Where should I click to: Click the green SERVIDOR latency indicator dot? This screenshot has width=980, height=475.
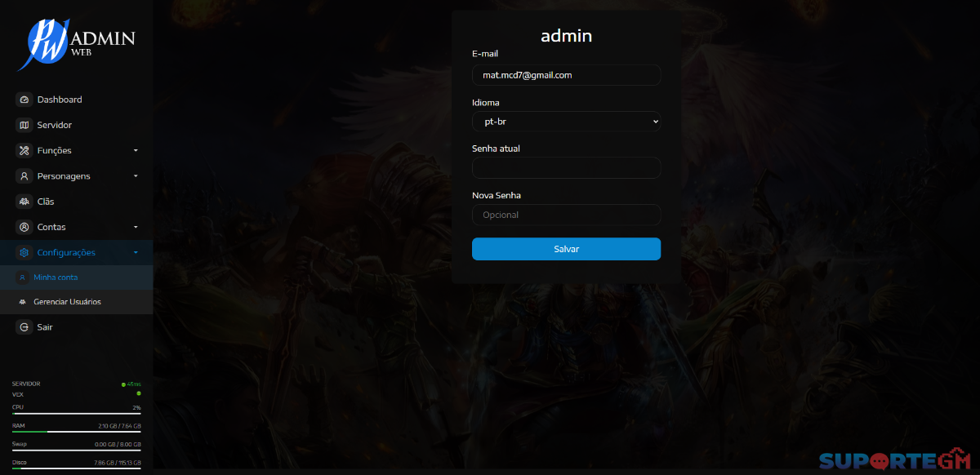coord(123,384)
